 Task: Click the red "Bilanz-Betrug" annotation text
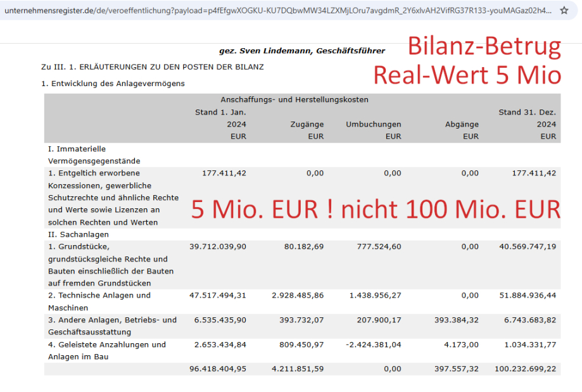pos(484,47)
